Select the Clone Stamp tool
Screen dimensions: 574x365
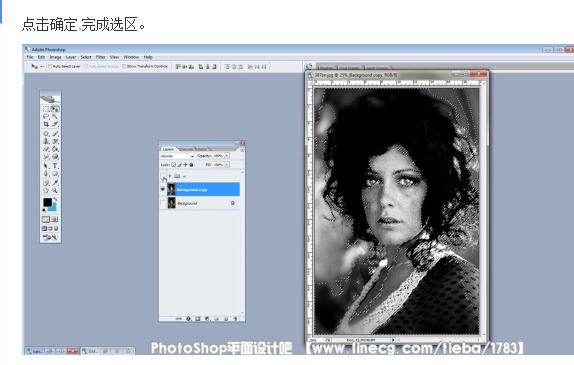pos(46,141)
